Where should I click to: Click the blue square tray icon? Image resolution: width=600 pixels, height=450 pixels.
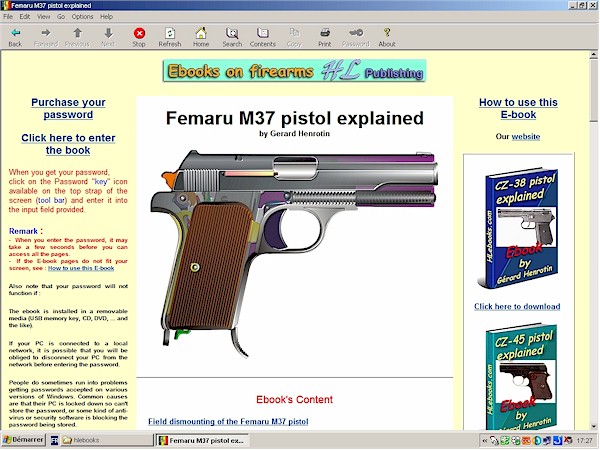pos(557,441)
